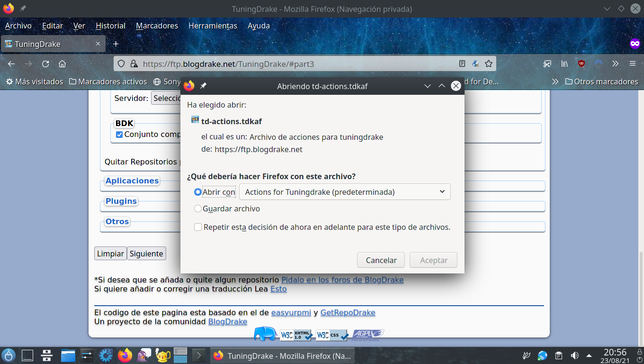Open the yellow teapot taskbar application
The image size is (644, 364).
point(162,355)
